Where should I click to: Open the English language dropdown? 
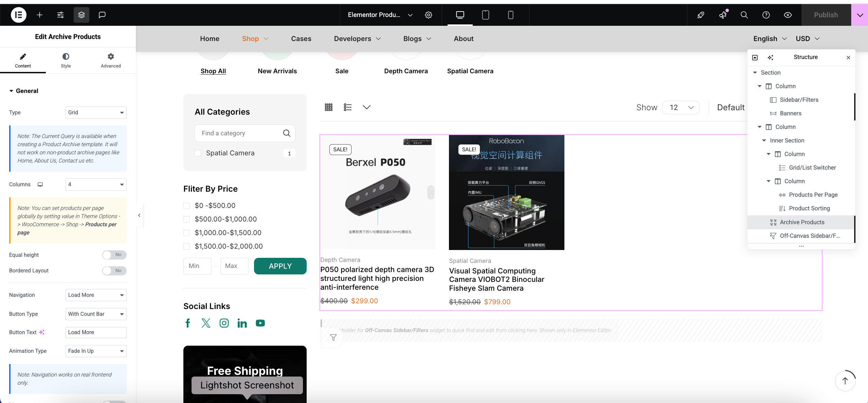770,39
